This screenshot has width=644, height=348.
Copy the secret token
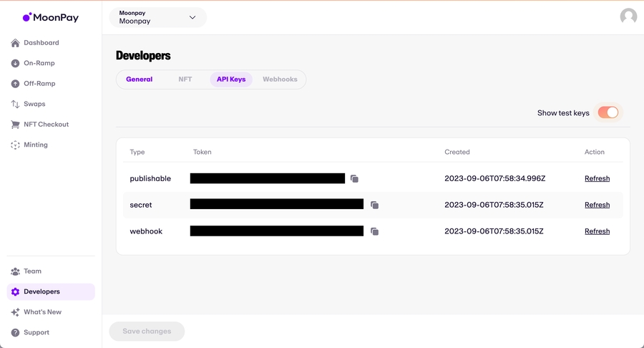tap(374, 206)
